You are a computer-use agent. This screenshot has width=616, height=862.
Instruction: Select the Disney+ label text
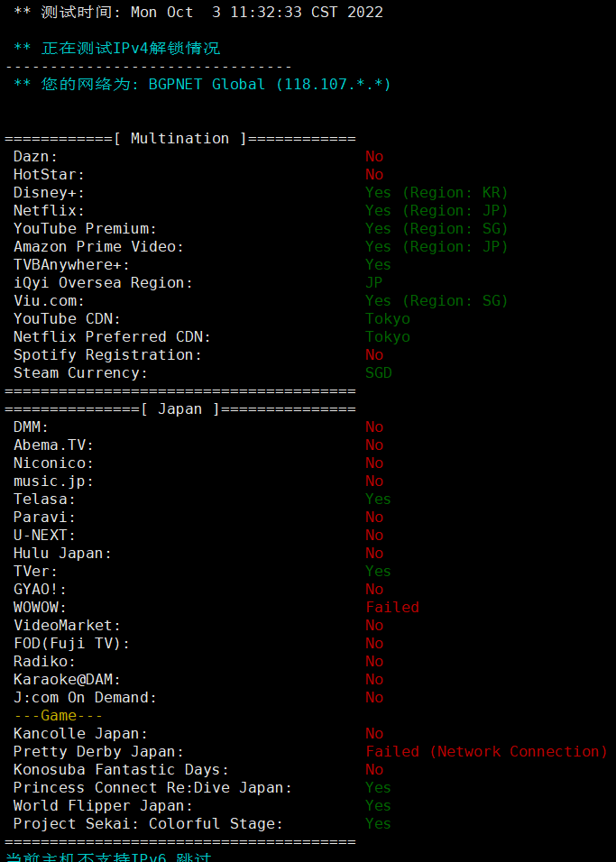coord(49,193)
